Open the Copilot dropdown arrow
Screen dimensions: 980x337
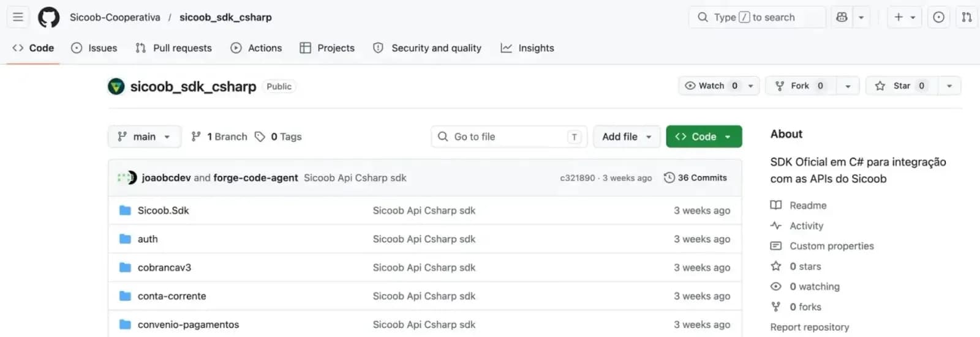(x=861, y=17)
